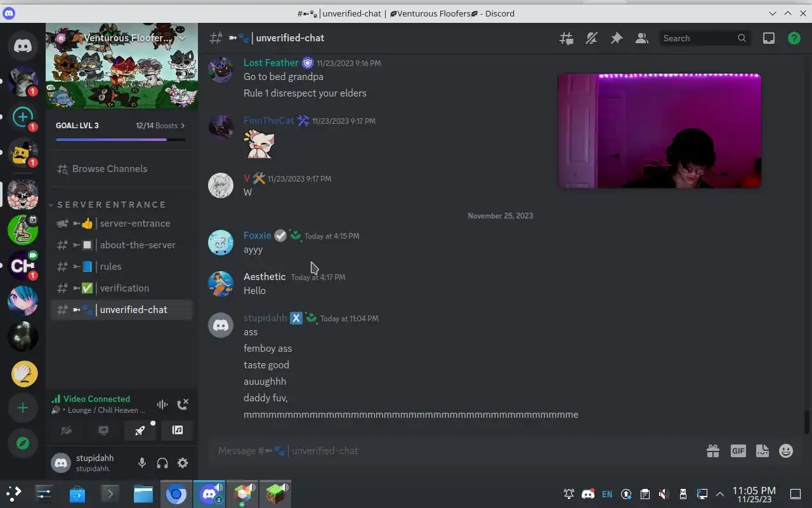
Task: Click the Aesthetic username
Action: click(x=265, y=276)
